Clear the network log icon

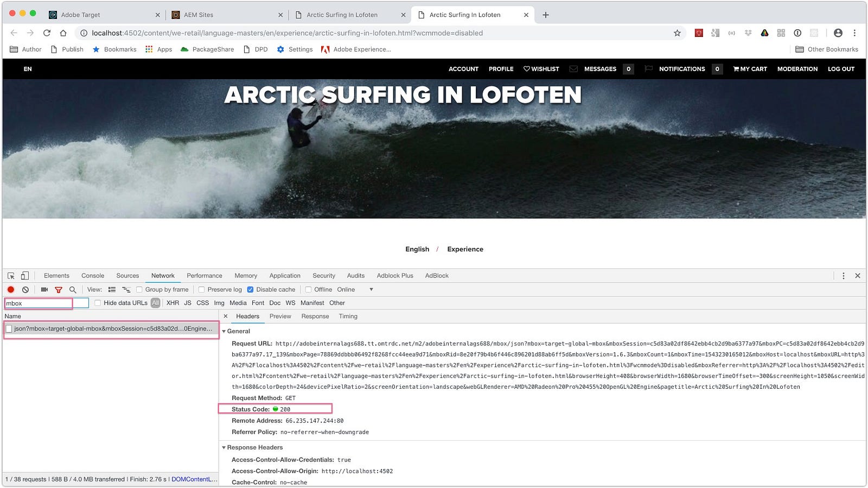[x=25, y=290]
